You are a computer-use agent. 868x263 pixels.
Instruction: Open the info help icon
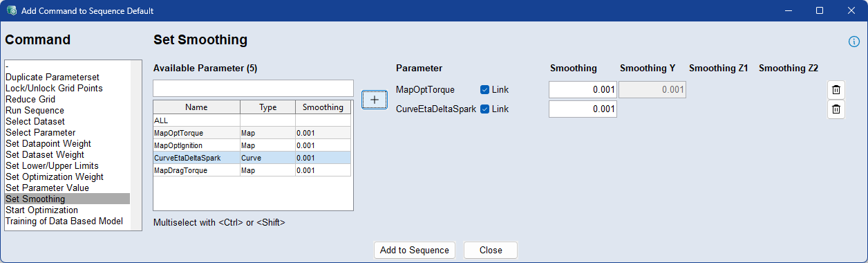pos(853,42)
